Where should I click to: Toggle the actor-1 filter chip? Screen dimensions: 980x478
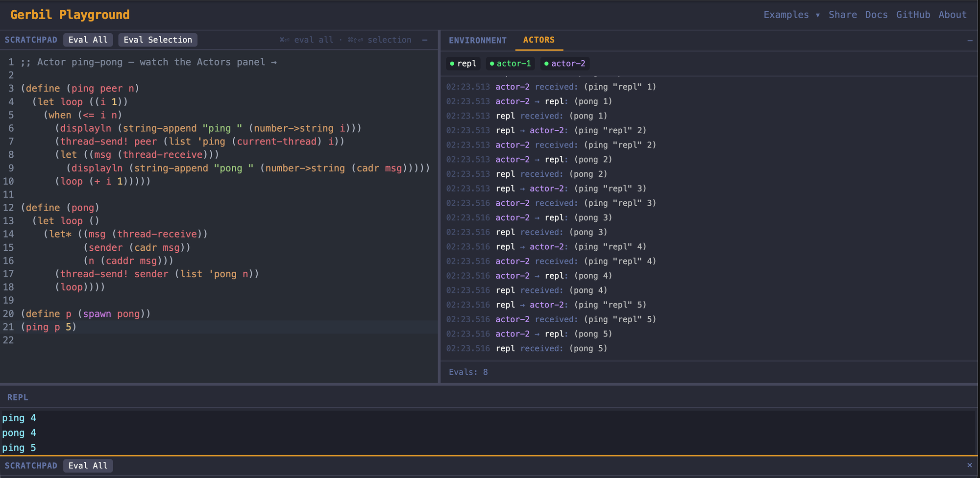(x=510, y=64)
